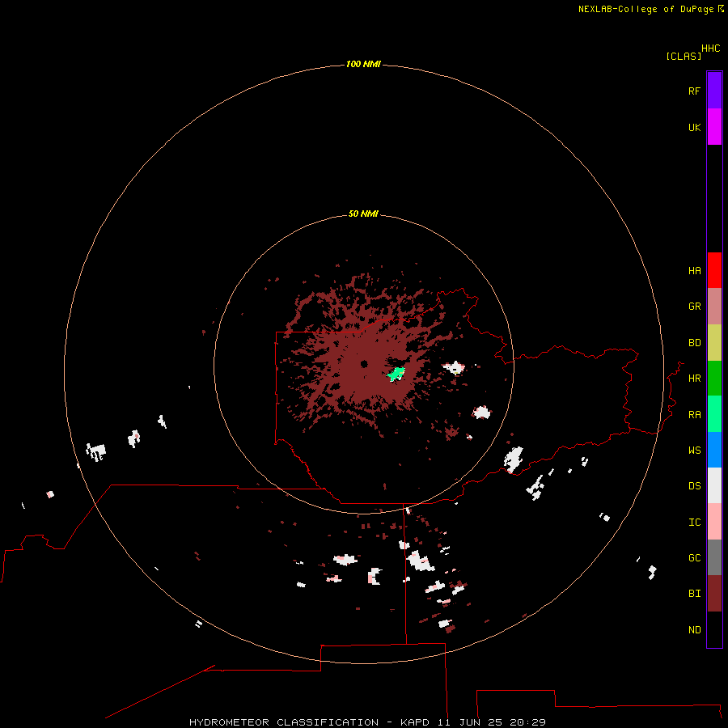Click the 50 NMI range ring label

(363, 214)
